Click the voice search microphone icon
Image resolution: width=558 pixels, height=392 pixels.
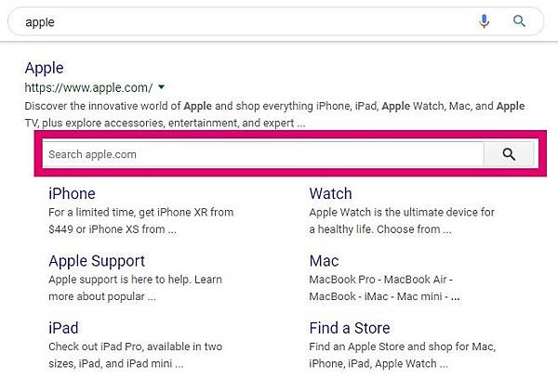click(485, 20)
